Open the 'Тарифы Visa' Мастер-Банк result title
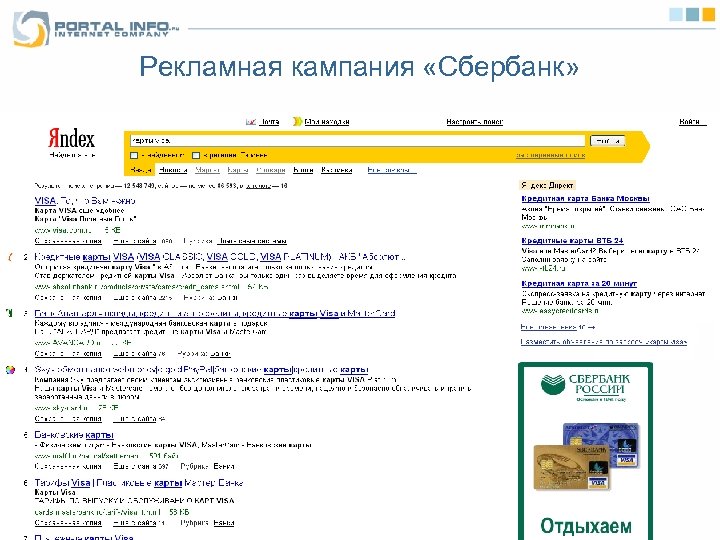 coord(138,483)
